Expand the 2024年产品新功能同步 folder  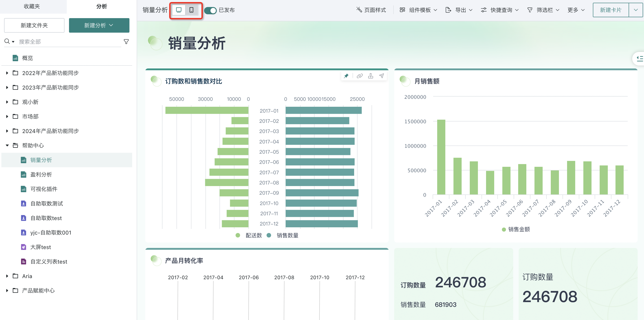coord(7,131)
